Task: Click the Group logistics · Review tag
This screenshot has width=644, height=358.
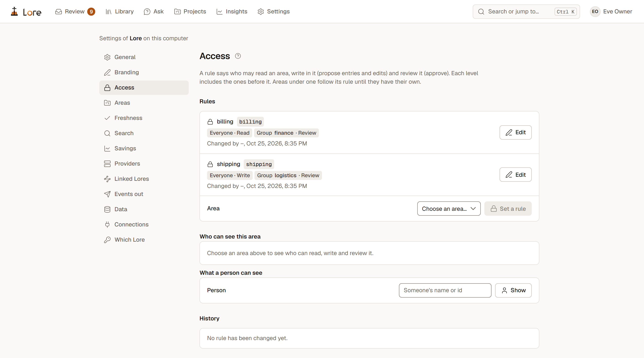Action: [x=288, y=175]
